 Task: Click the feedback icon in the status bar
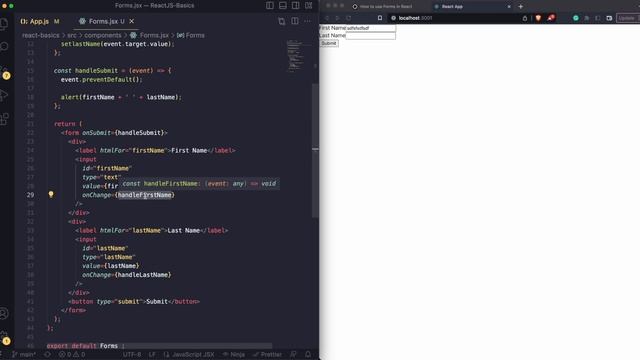point(293,355)
